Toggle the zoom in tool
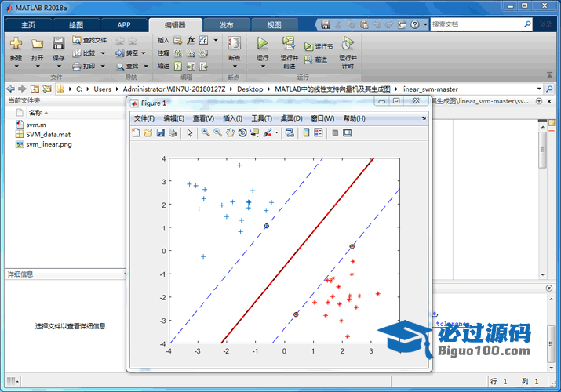Image resolution: width=561 pixels, height=392 pixels. (206, 132)
